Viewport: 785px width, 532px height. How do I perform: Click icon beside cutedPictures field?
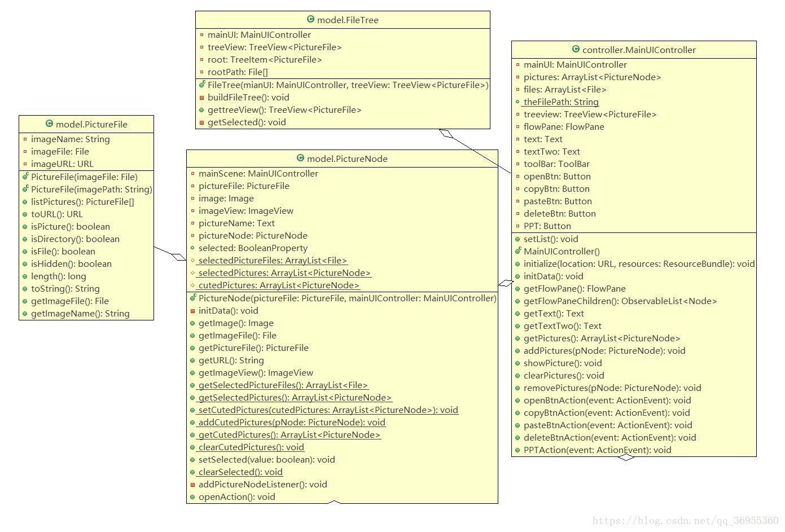193,285
